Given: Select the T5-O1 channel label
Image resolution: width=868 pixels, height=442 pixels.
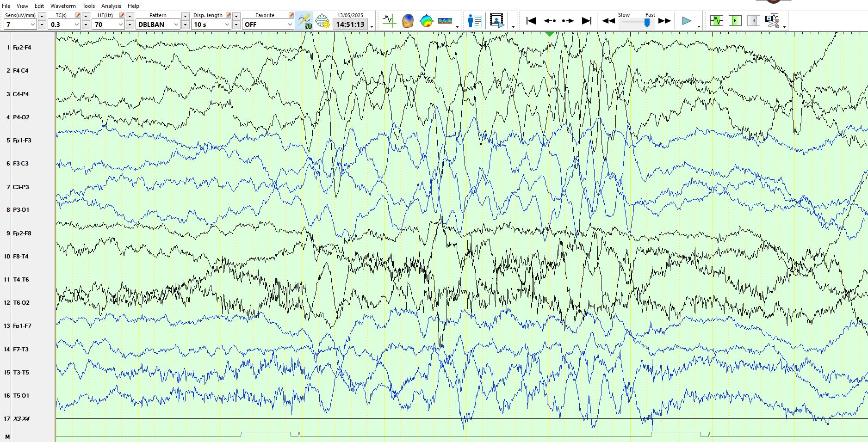Looking at the screenshot, I should 21,395.
